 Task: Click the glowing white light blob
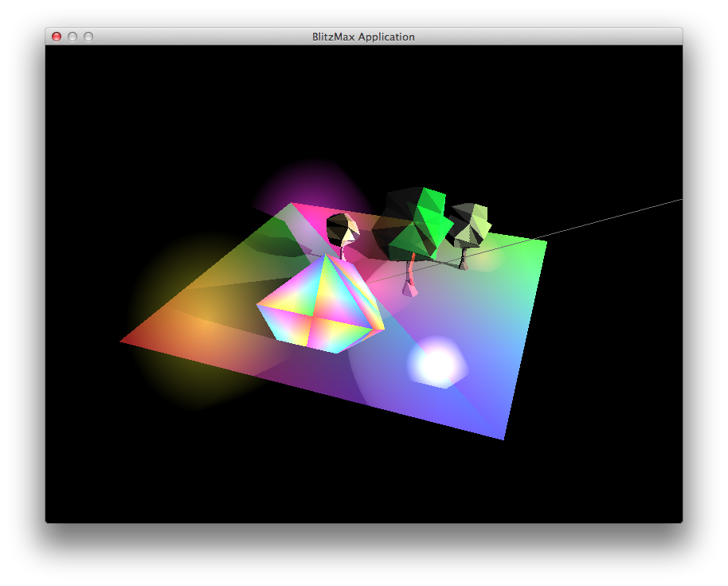tap(437, 363)
